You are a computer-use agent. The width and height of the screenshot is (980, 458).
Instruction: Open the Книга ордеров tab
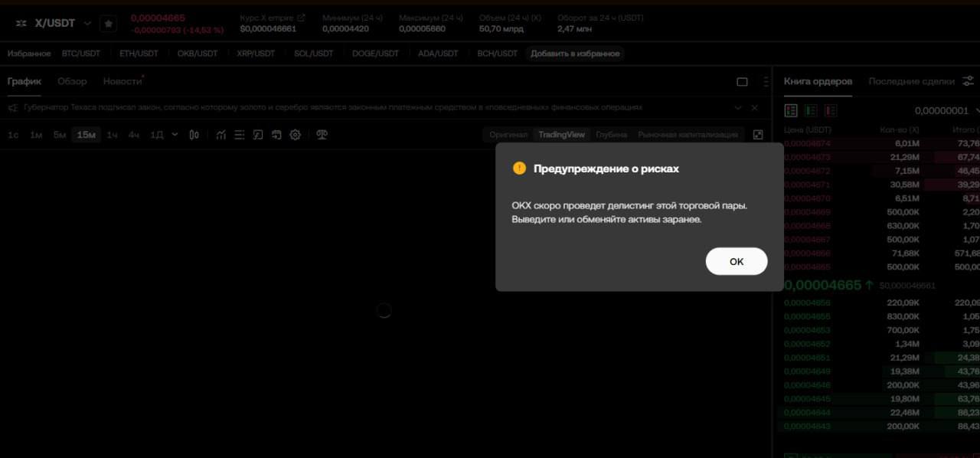click(x=818, y=81)
